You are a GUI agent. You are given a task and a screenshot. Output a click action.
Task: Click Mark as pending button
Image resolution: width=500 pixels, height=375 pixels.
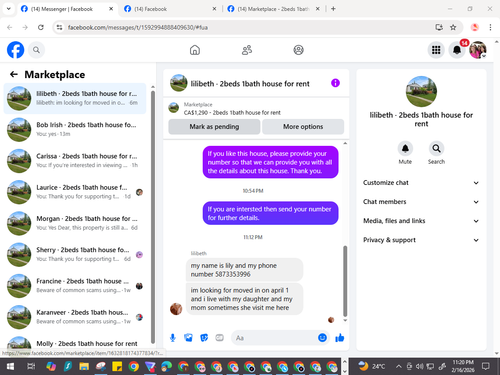[x=214, y=127]
